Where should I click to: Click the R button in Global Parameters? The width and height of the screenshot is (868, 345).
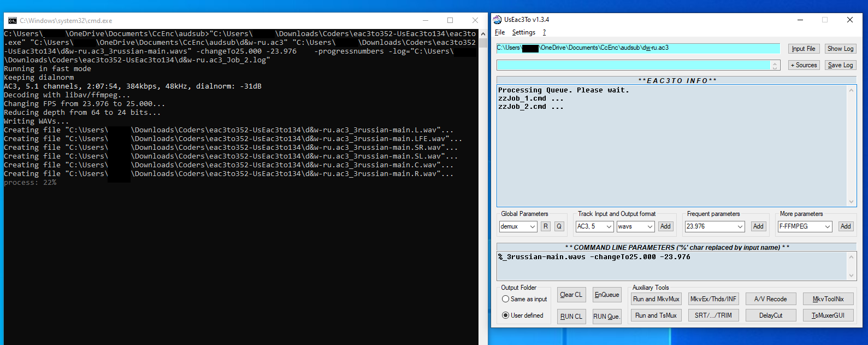click(545, 226)
